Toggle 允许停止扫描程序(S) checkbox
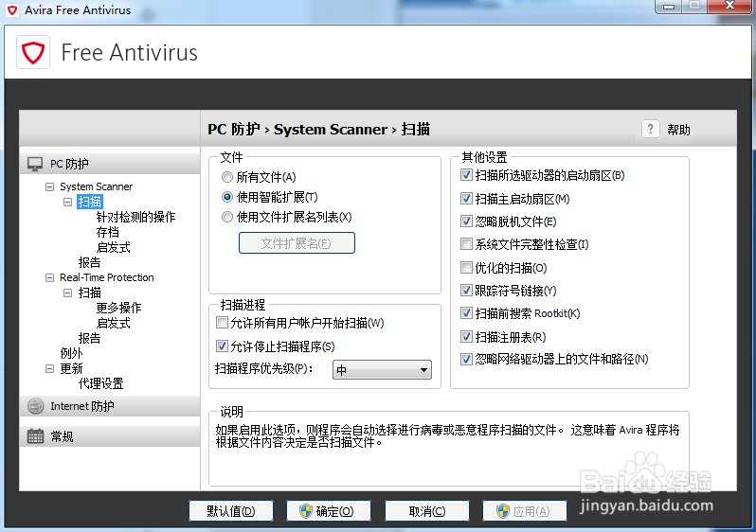Image resolution: width=756 pixels, height=532 pixels. pyautogui.click(x=222, y=346)
